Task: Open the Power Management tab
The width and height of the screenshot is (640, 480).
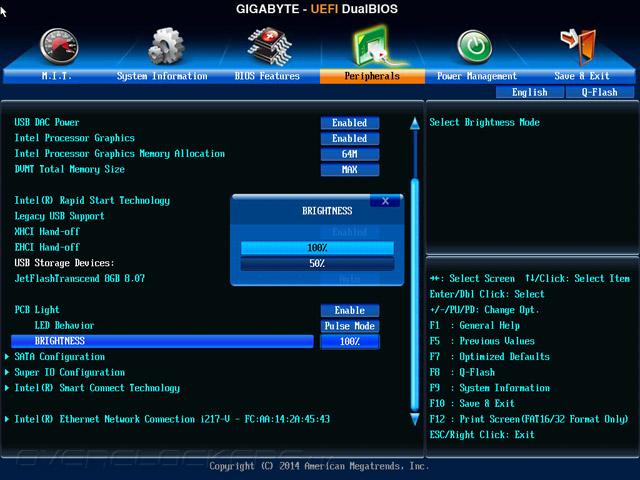Action: click(x=477, y=76)
